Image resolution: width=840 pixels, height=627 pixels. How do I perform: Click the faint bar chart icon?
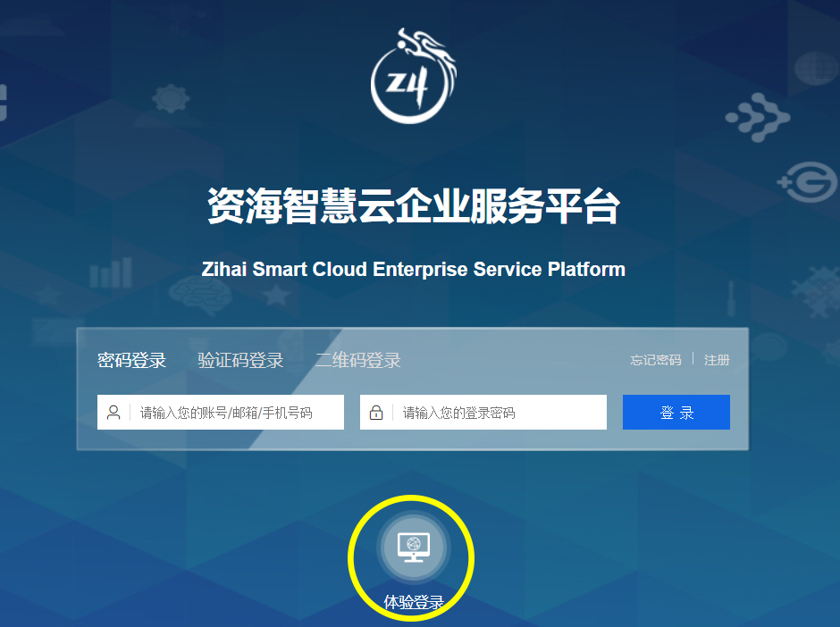pos(111,272)
